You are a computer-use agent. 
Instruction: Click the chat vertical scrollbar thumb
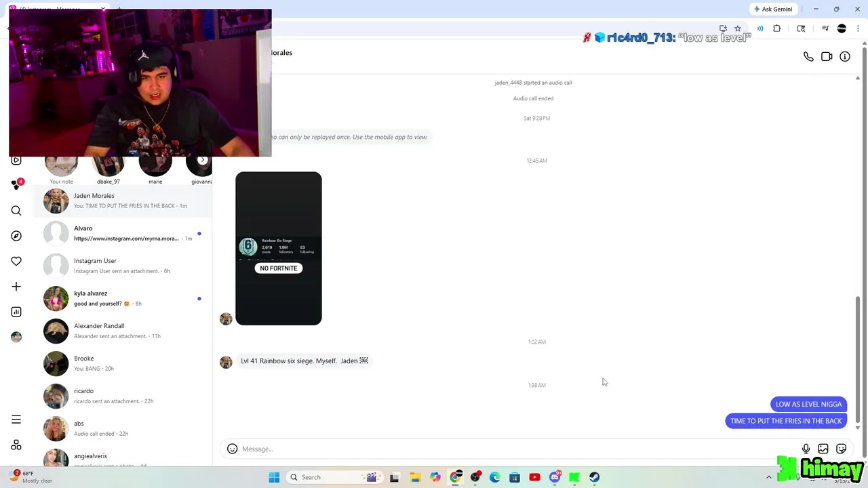point(858,358)
